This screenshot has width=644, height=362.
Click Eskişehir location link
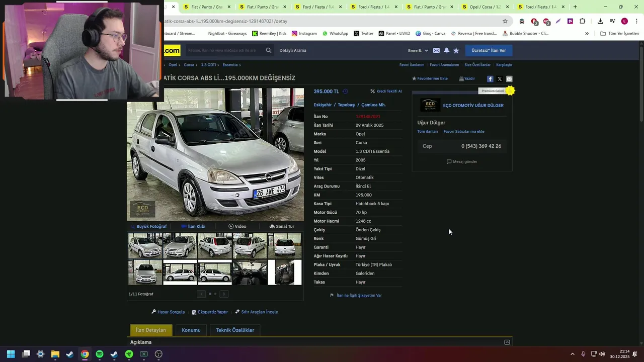[x=323, y=105]
